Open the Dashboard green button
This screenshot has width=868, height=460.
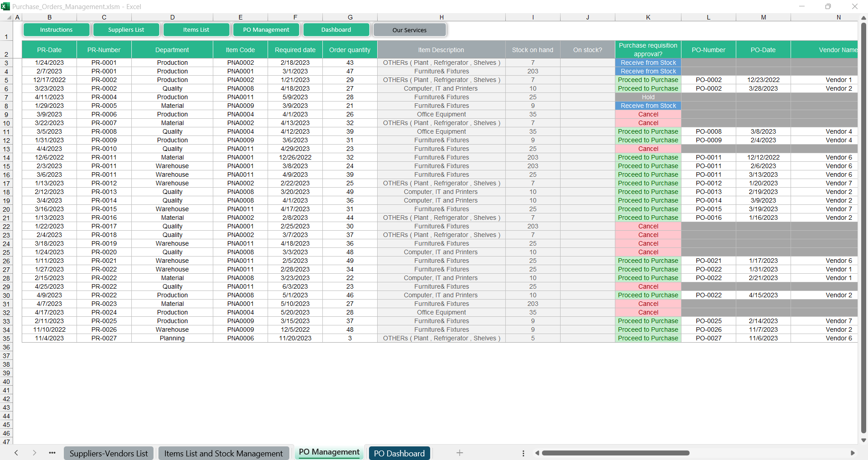click(336, 30)
